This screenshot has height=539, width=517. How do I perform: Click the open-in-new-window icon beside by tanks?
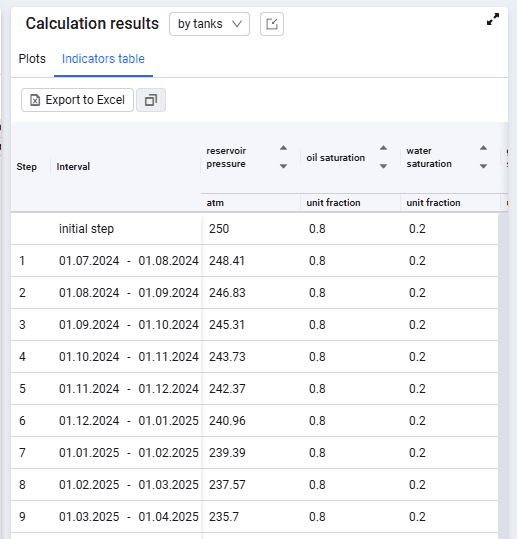coord(272,24)
